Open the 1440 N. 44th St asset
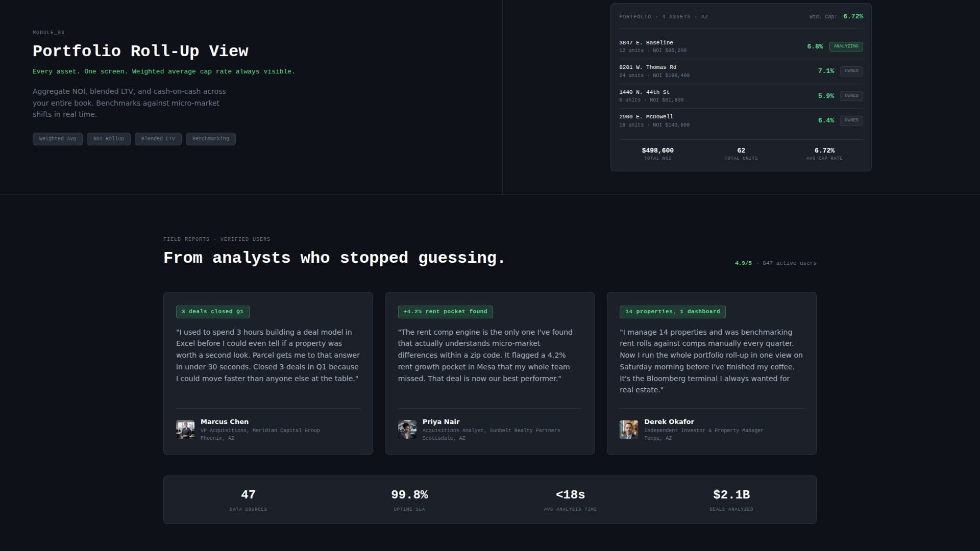 [704, 96]
